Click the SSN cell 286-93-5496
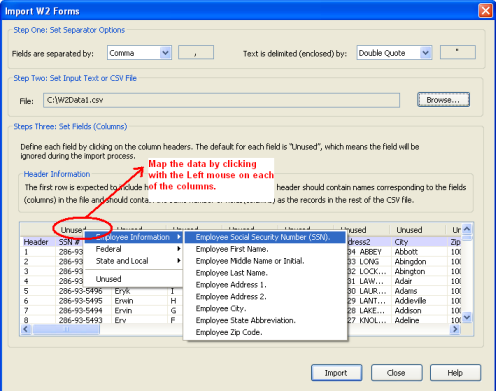Image resolution: width=496 pixels, height=391 pixels. pyautogui.click(x=80, y=291)
